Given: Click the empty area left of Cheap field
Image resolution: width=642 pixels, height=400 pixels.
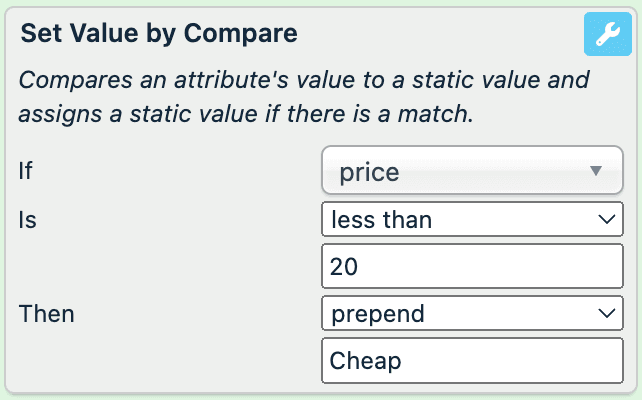Looking at the screenshot, I should coord(160,361).
